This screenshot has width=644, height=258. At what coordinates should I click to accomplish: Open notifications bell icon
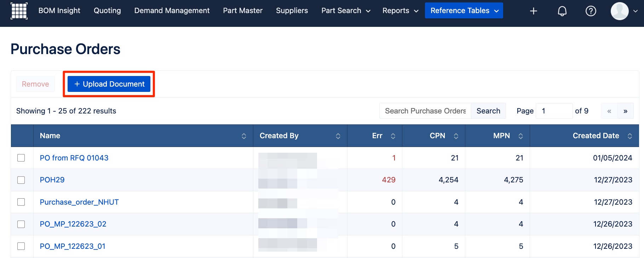562,11
